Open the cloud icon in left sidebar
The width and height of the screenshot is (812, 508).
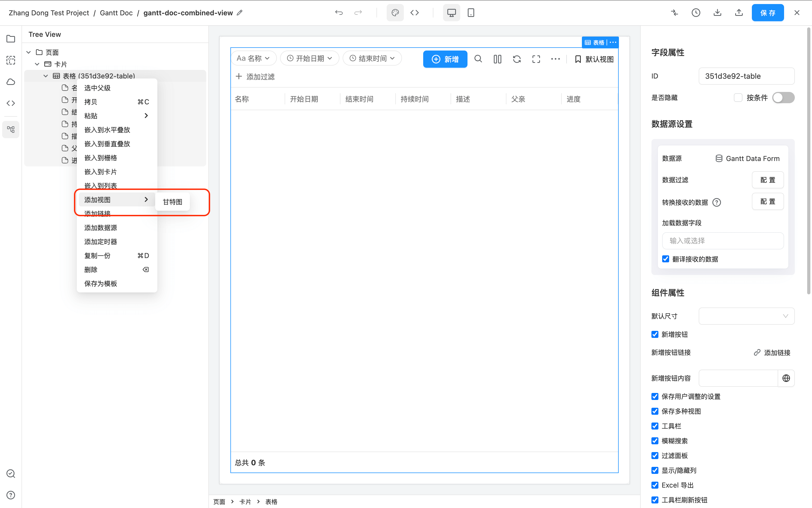[11, 82]
